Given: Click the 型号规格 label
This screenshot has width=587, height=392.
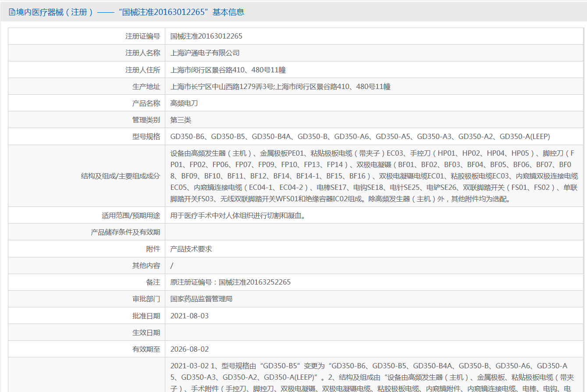Looking at the screenshot, I should click(x=146, y=136).
